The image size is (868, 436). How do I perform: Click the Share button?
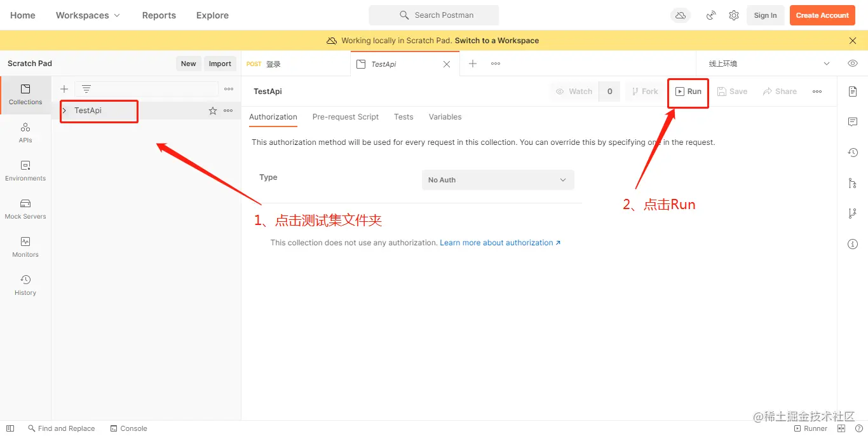(x=780, y=92)
